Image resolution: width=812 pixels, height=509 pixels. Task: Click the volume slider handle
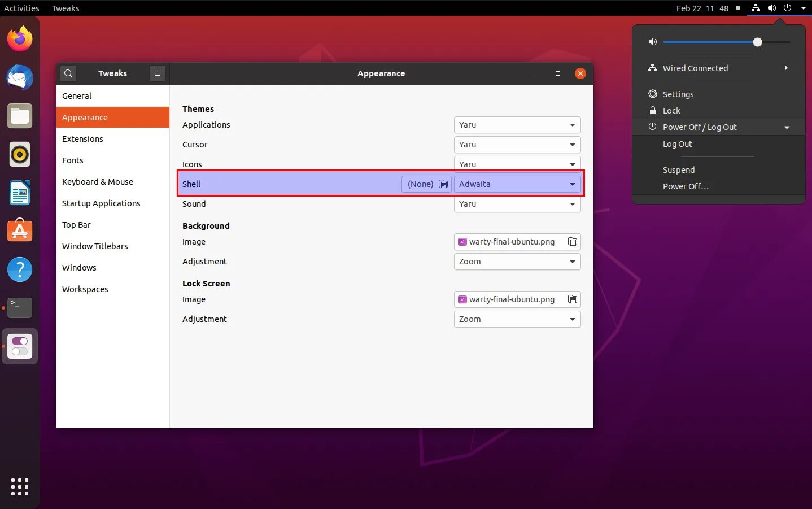(x=757, y=42)
